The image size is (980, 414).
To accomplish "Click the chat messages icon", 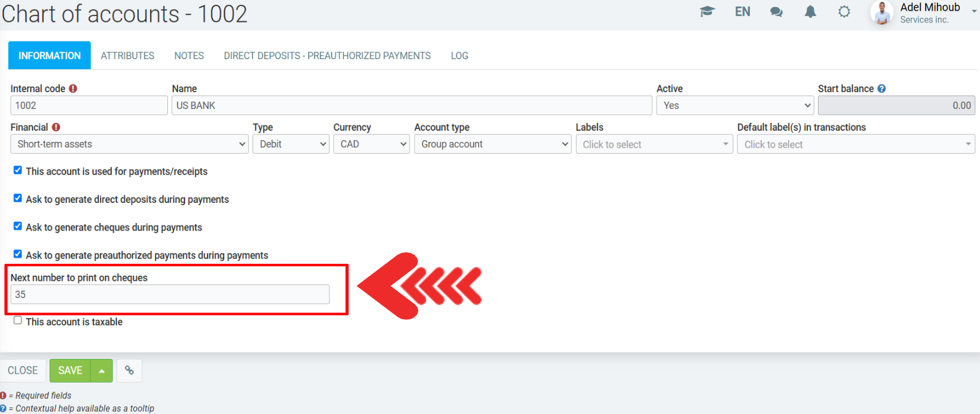I will point(777,12).
